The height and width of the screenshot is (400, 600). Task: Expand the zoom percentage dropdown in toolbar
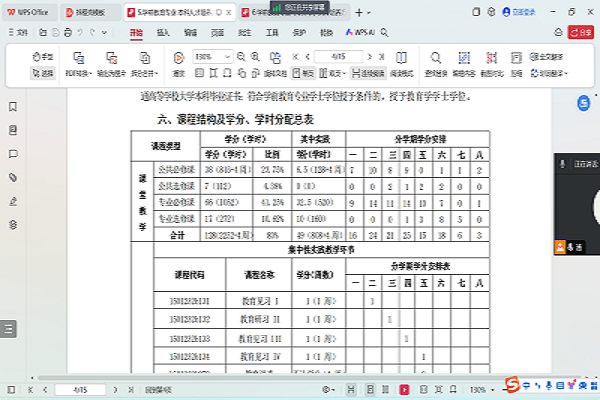click(230, 56)
